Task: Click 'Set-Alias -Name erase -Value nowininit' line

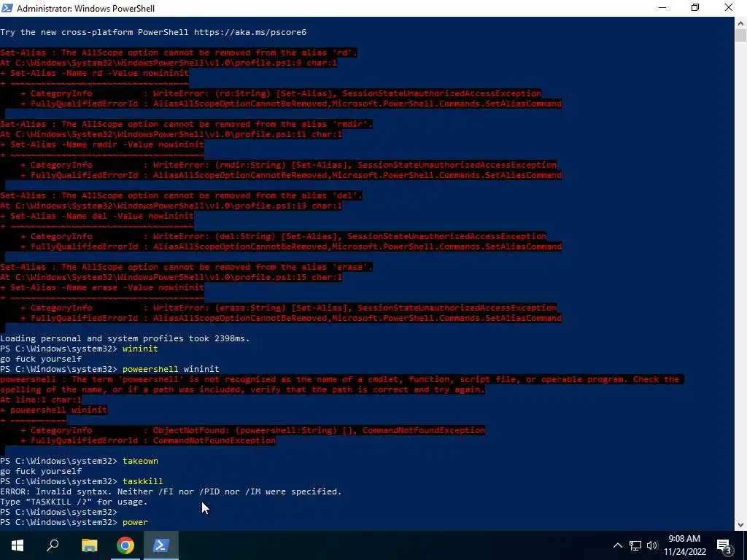Action: tap(102, 287)
